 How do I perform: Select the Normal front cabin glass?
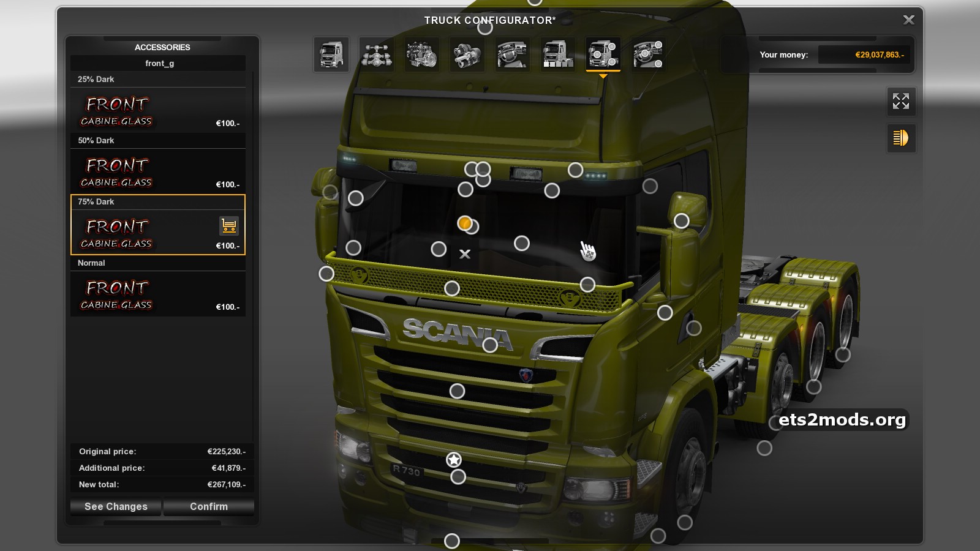[x=158, y=285]
